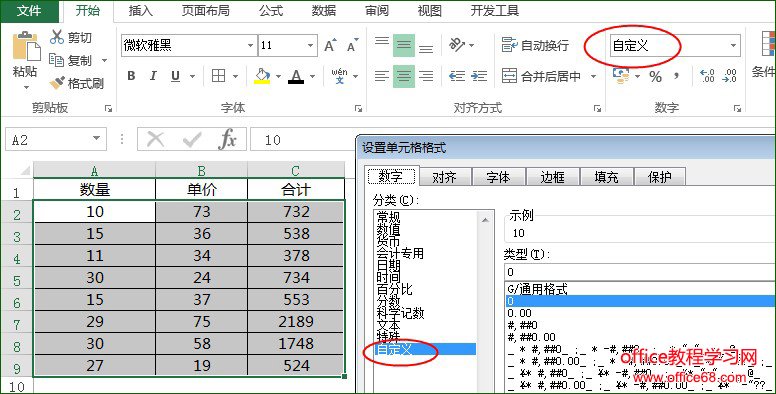Select 科学记数 in the category list
776x394 pixels.
pyautogui.click(x=400, y=313)
